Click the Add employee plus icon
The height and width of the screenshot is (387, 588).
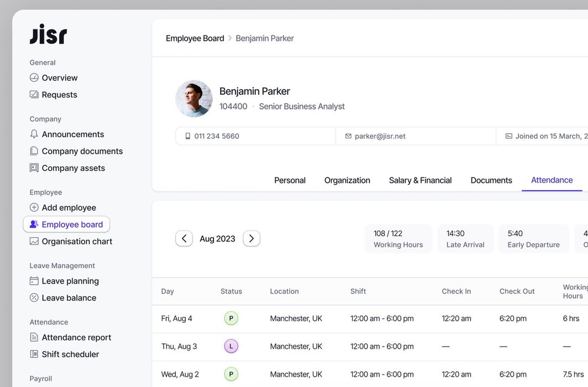click(34, 207)
